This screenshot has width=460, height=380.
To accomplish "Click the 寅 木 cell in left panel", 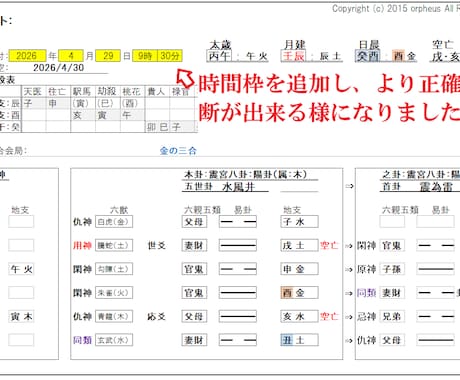I will click(x=21, y=316).
